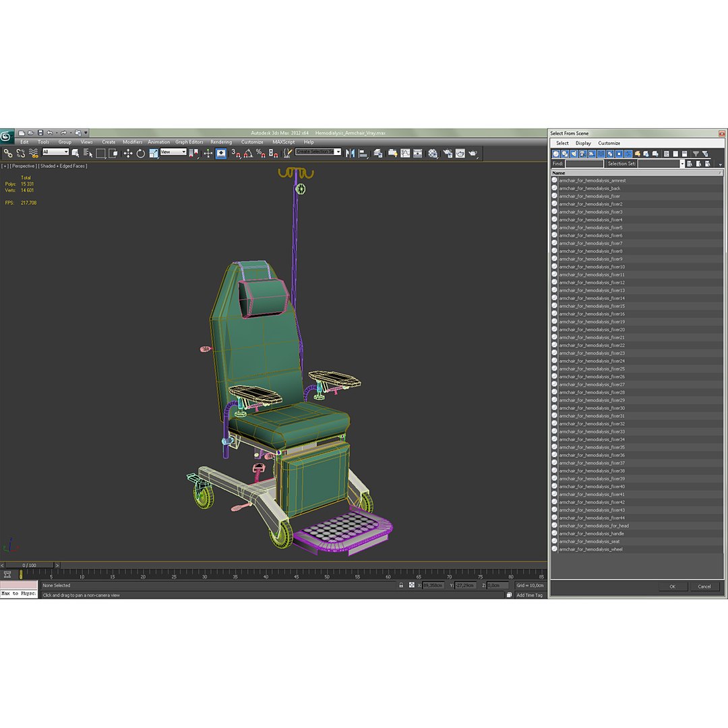This screenshot has width=728, height=728.
Task: Activate the Select and Scale tool
Action: (154, 153)
